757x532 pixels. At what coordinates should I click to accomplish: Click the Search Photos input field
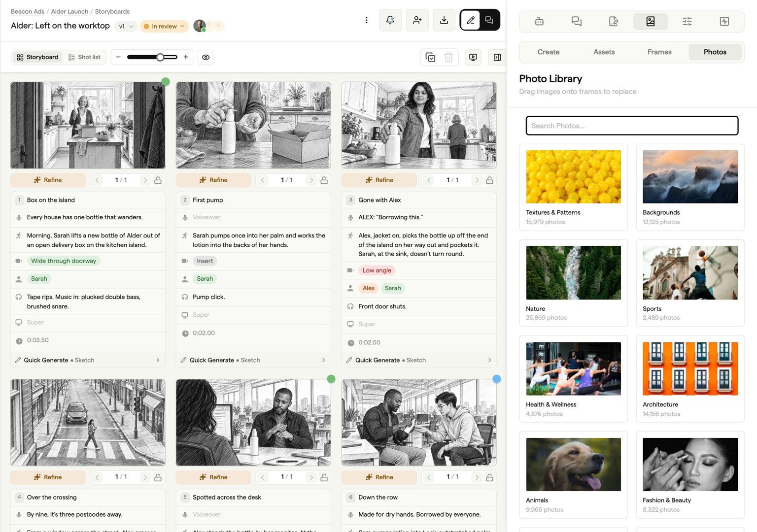tap(632, 126)
